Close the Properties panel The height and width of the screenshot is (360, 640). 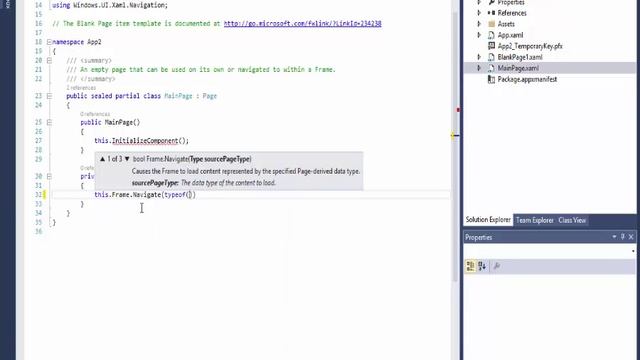[x=631, y=237]
